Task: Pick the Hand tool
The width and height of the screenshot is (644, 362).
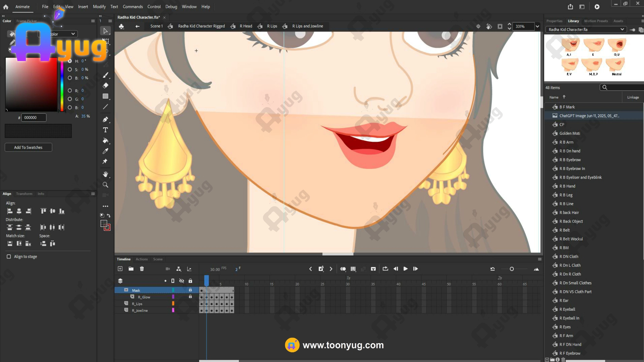Action: (105, 174)
